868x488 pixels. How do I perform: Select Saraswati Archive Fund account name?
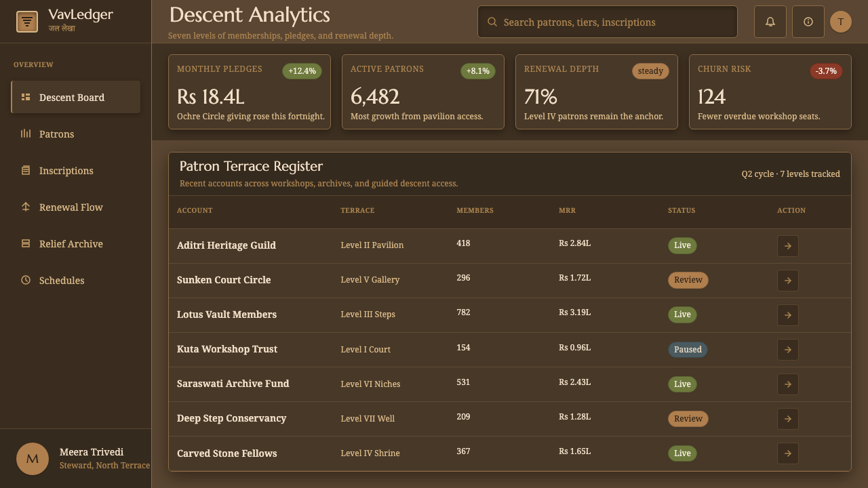point(233,384)
